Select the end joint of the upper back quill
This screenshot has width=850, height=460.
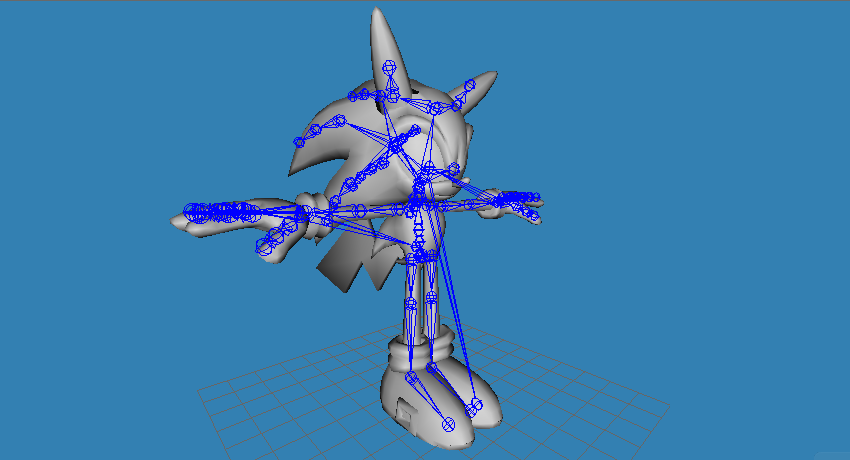(x=299, y=142)
